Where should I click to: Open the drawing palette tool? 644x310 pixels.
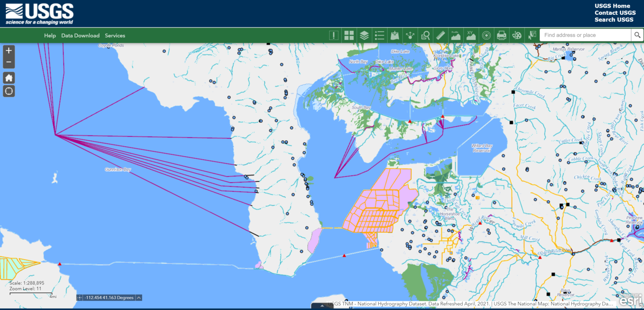tap(517, 35)
